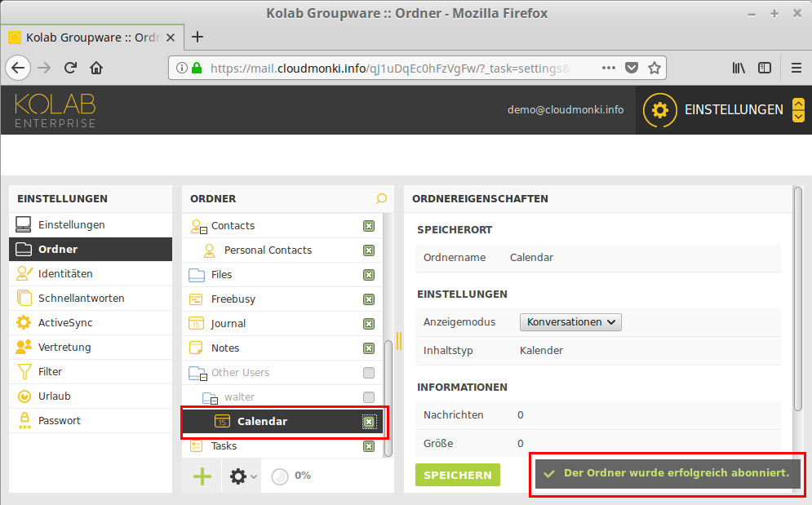Screen dimensions: 812x505
Task: Expand the task switcher arrows beside Einstellungen
Action: click(799, 110)
